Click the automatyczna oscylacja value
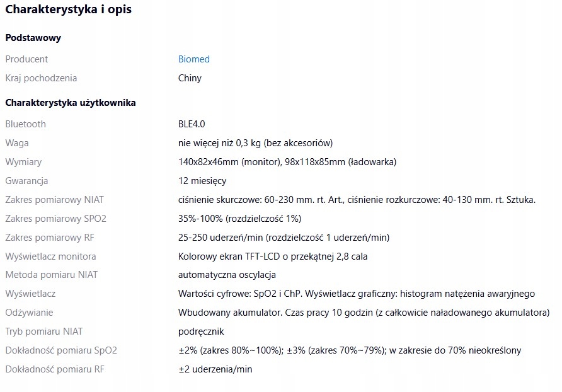 click(227, 275)
